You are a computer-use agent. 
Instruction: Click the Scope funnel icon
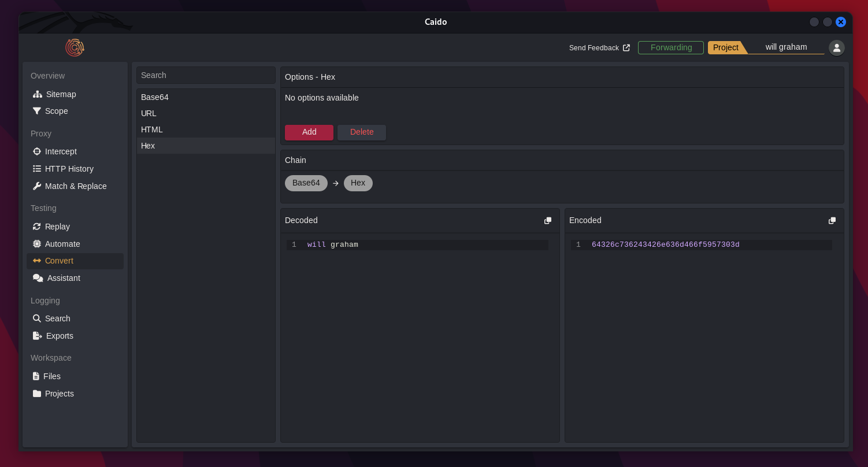click(37, 111)
